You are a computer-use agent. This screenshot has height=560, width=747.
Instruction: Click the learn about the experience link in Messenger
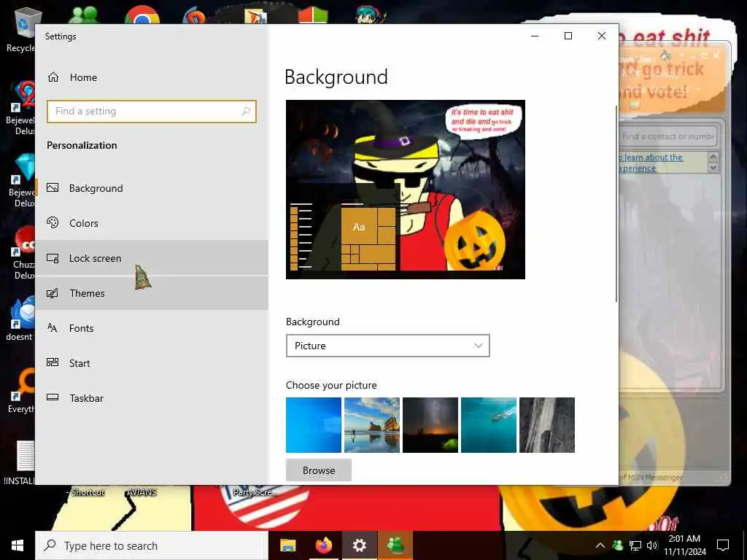[x=651, y=163]
